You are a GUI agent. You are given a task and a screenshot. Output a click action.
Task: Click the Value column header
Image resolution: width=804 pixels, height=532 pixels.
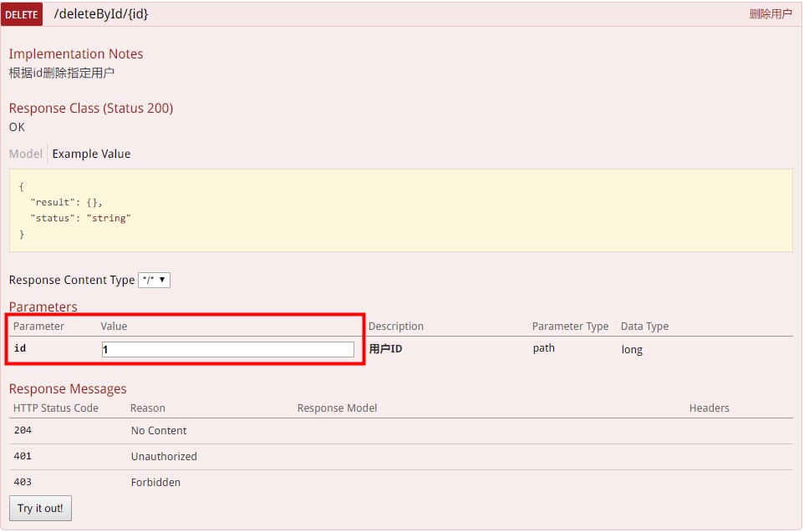(x=114, y=327)
